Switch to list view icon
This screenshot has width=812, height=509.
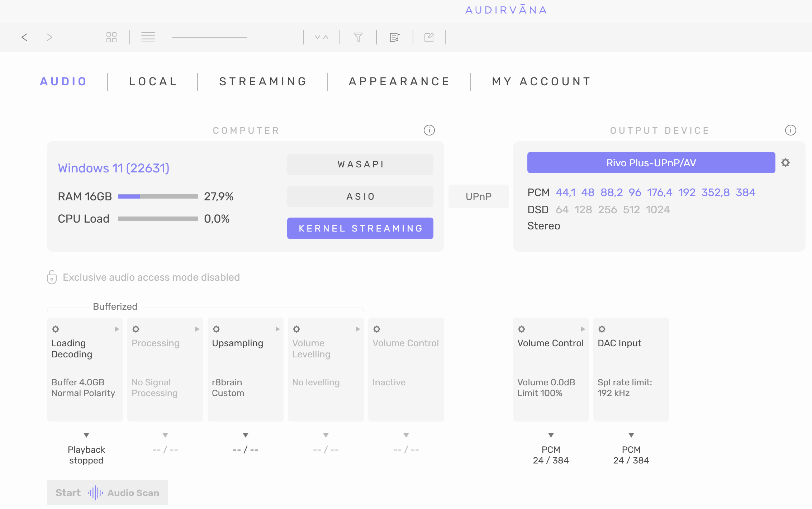tap(148, 37)
